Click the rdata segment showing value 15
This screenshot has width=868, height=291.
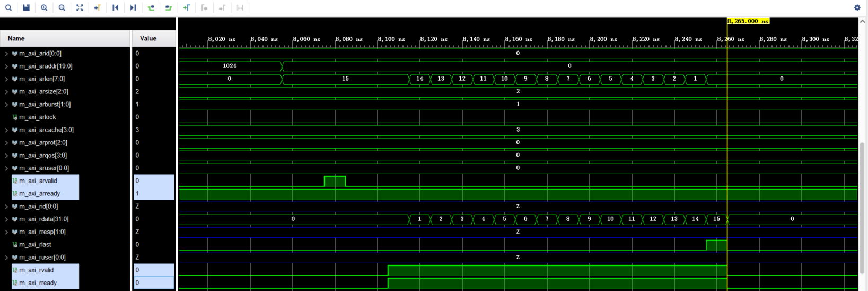pyautogui.click(x=716, y=219)
